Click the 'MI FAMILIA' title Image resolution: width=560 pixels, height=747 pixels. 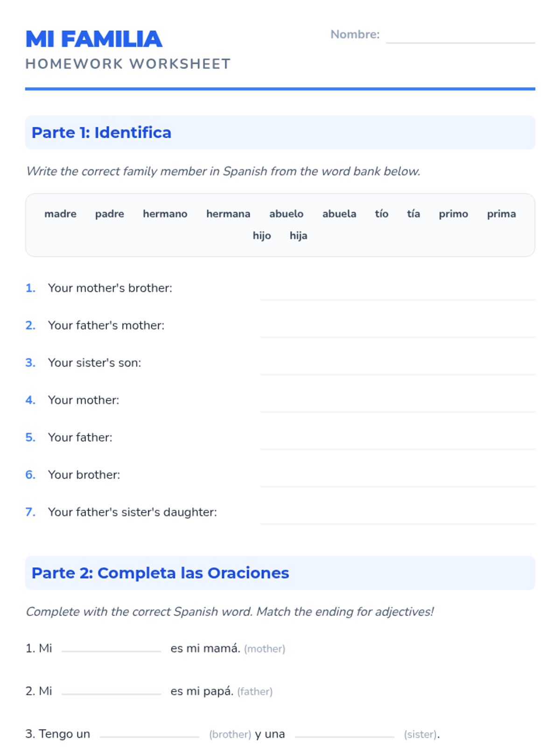[94, 39]
